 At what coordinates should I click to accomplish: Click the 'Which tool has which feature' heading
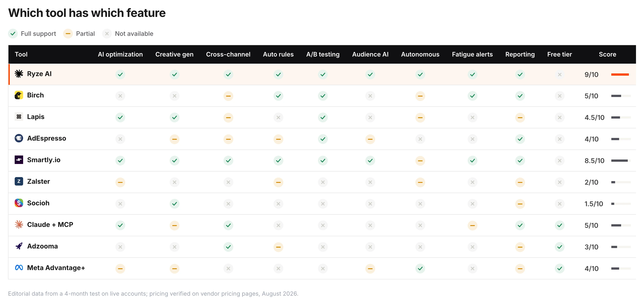pyautogui.click(x=87, y=13)
